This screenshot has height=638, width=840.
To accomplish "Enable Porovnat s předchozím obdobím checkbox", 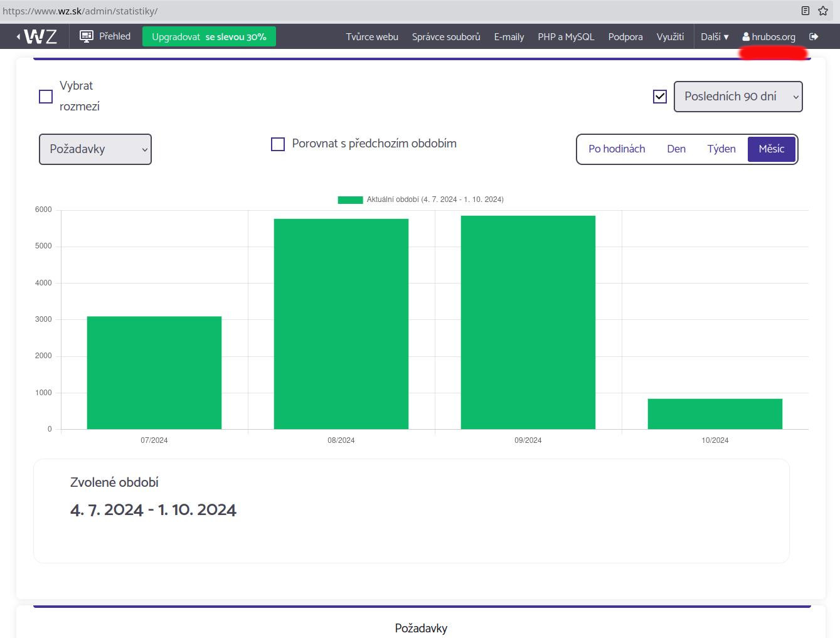I will point(278,144).
